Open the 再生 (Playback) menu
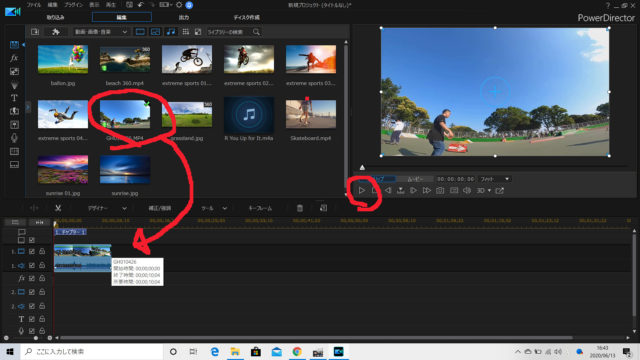 tap(111, 5)
